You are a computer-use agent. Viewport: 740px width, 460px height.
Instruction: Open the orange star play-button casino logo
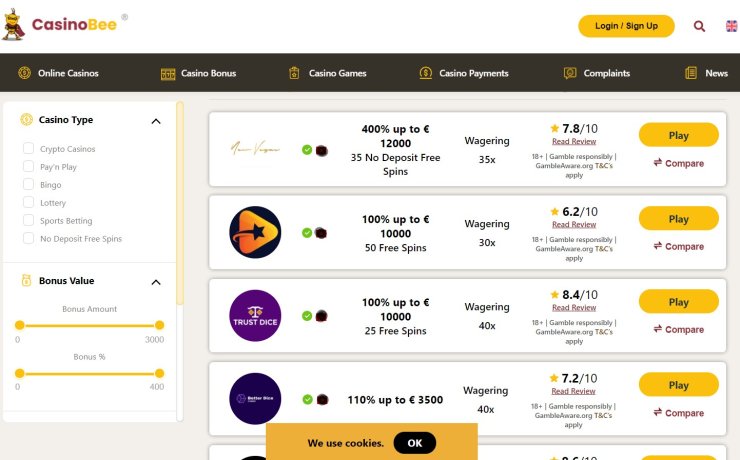click(255, 232)
